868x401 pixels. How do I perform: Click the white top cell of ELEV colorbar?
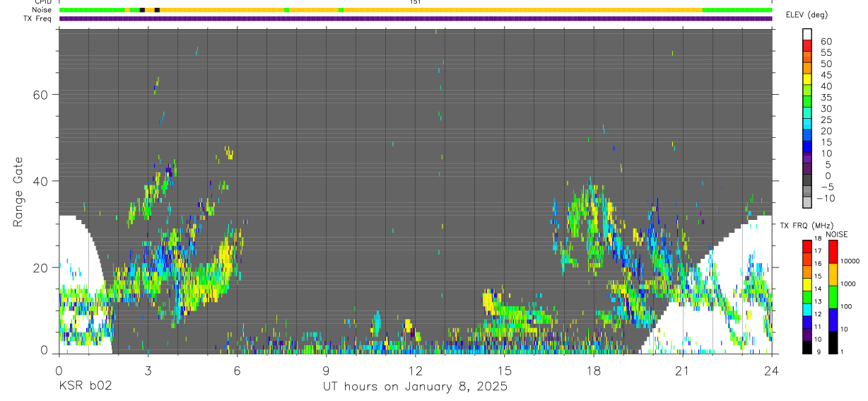tap(807, 34)
